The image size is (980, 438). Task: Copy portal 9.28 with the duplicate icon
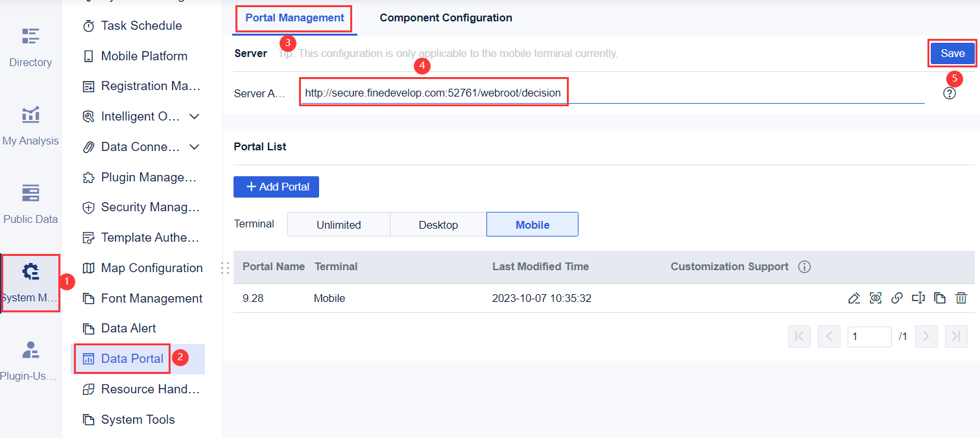[940, 298]
